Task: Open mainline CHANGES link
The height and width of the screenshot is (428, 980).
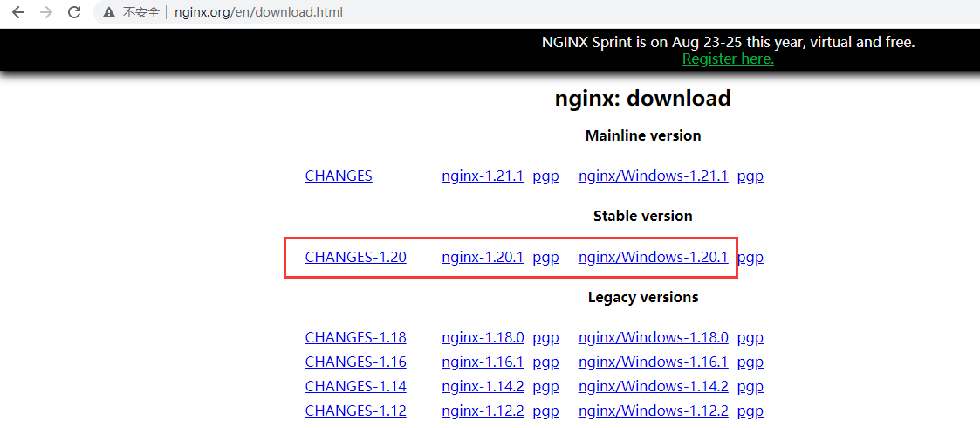Action: pos(339,176)
